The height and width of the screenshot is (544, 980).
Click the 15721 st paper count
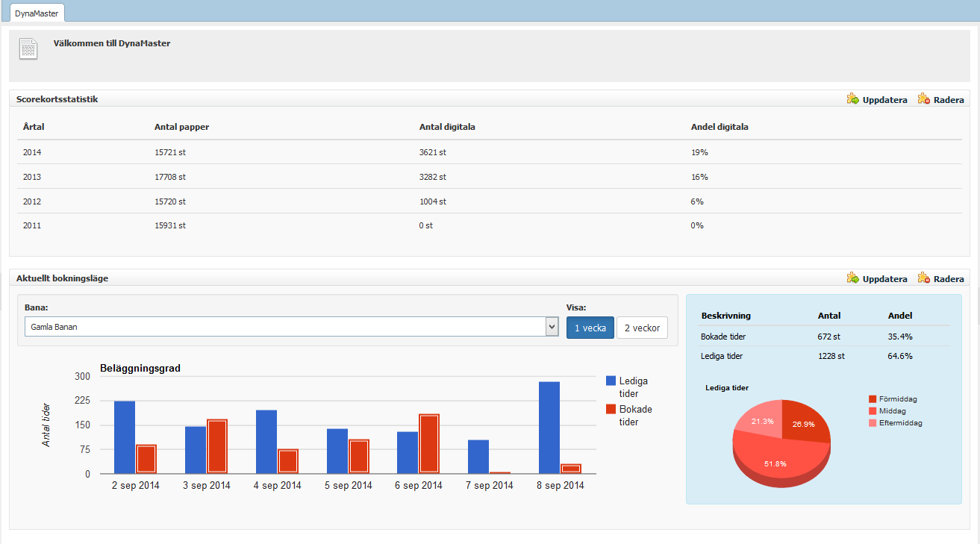(170, 152)
